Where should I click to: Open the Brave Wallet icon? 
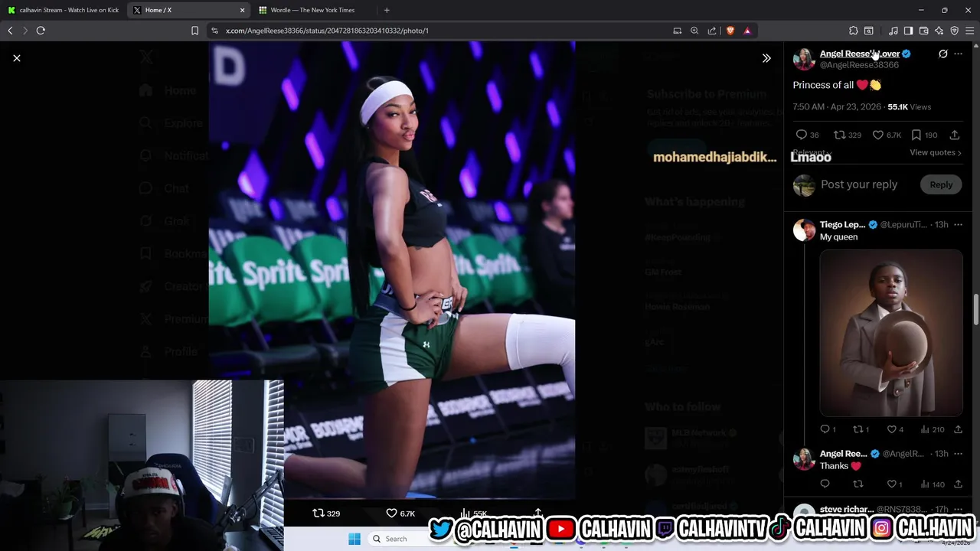(x=923, y=31)
